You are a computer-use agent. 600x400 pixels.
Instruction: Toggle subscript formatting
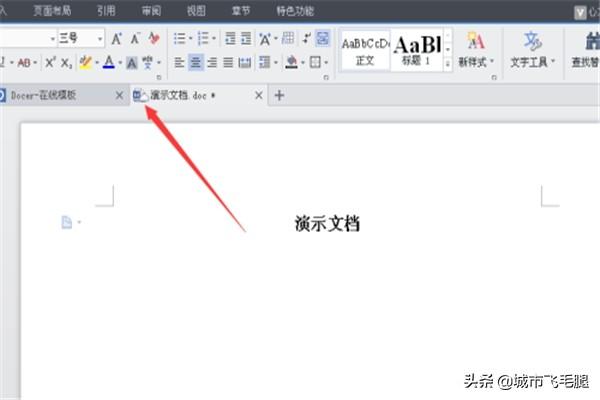[67, 63]
